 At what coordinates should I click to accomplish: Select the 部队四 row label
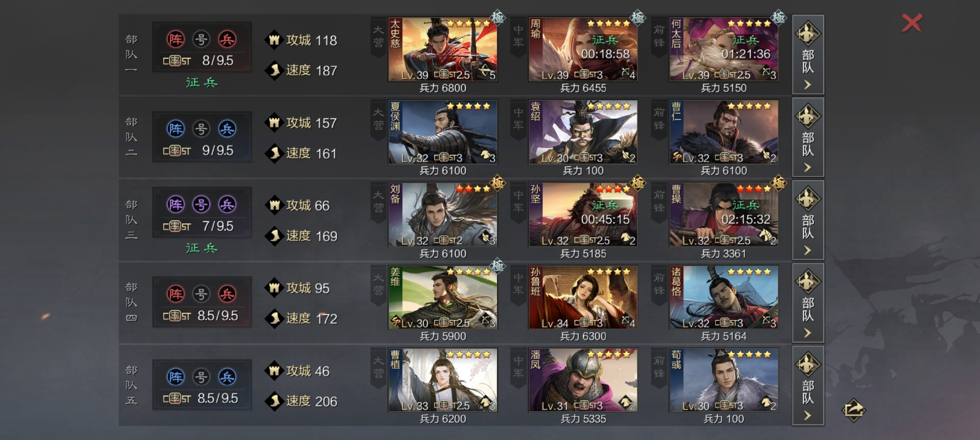(131, 302)
